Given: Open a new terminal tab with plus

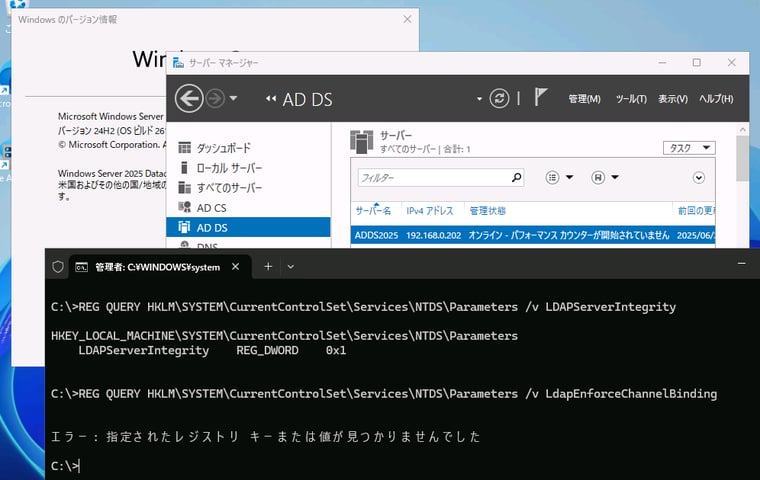Looking at the screenshot, I should pos(268,267).
